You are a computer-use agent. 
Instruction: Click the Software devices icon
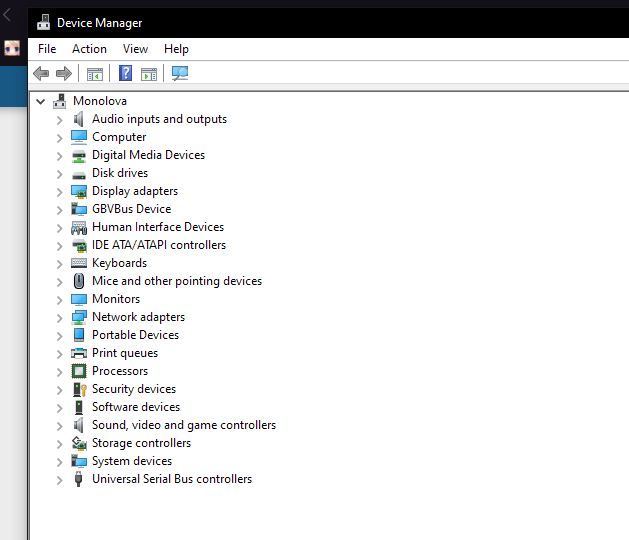(x=79, y=407)
